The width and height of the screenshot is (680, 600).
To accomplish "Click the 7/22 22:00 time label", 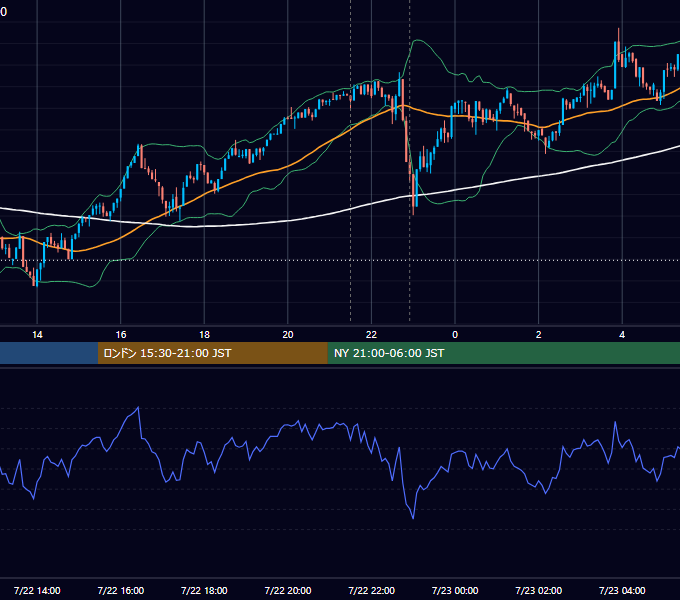I will (372, 590).
